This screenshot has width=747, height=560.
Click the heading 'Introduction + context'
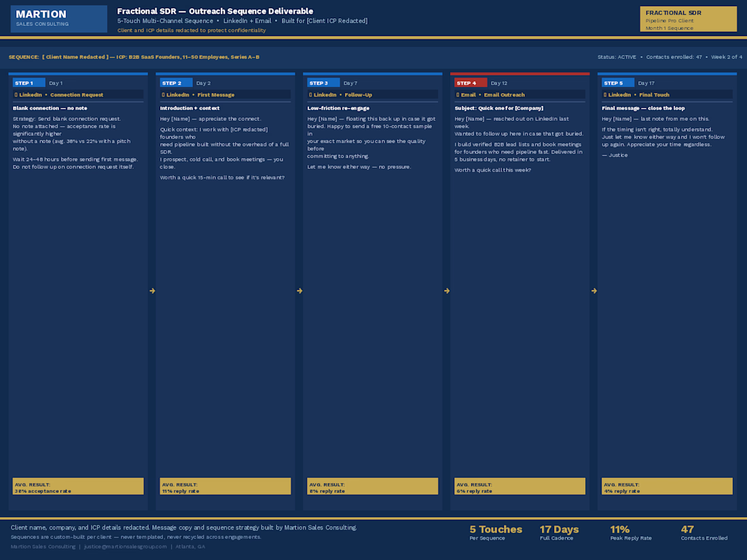(x=189, y=108)
